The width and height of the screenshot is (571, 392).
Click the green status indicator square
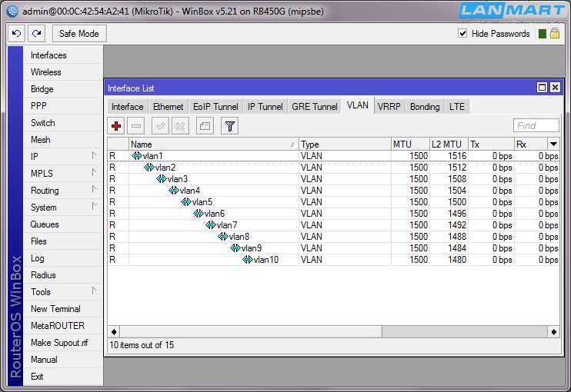pos(543,34)
